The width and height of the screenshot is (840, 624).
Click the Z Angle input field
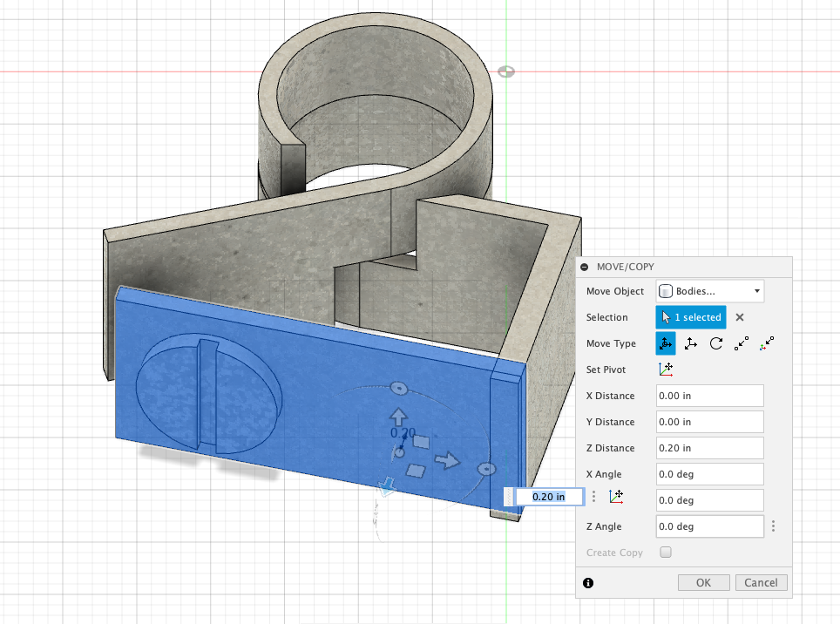(710, 526)
